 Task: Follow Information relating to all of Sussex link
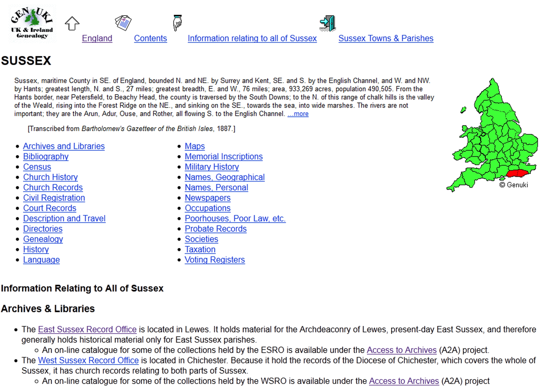[x=252, y=38]
